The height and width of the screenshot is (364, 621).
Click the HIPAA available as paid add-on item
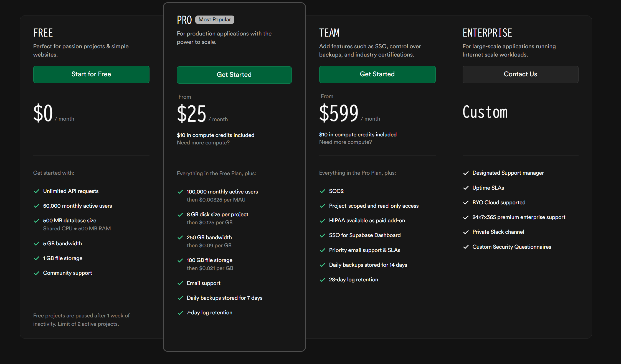tap(367, 221)
